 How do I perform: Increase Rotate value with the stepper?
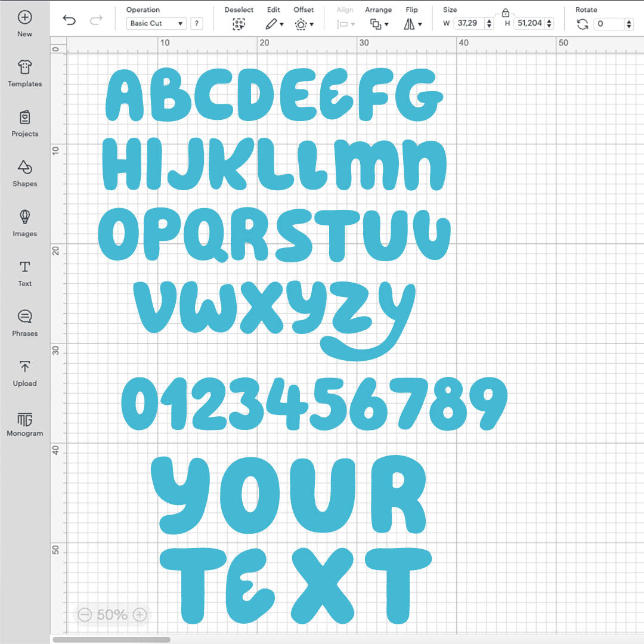pos(629,21)
